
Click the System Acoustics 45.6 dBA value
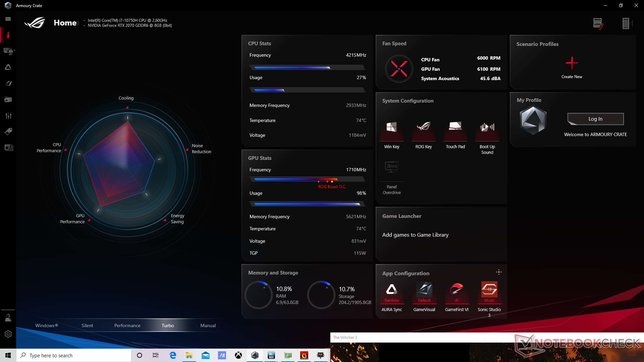(x=490, y=78)
